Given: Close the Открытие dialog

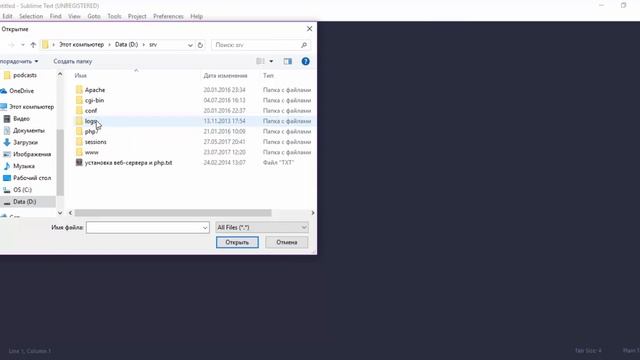Looking at the screenshot, I should [309, 29].
